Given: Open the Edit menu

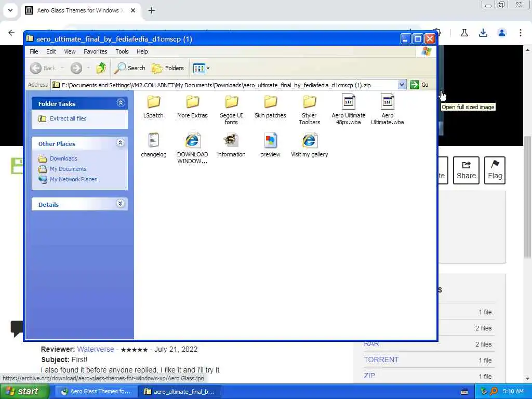Looking at the screenshot, I should pos(51,51).
